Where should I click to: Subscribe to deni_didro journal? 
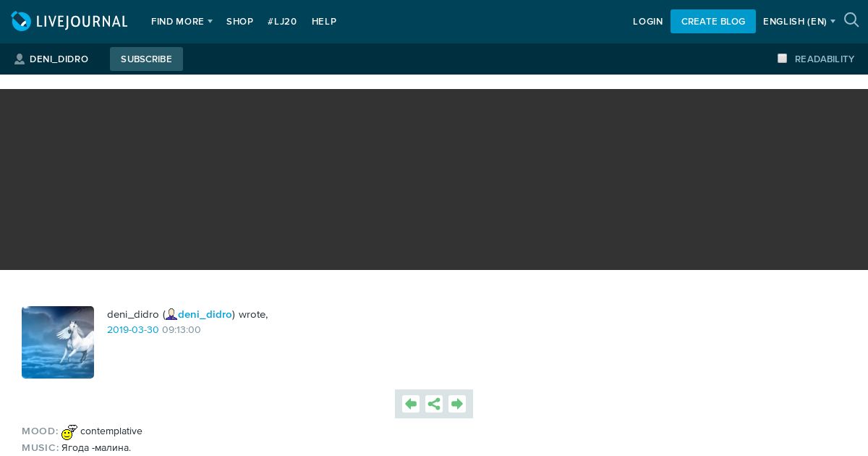pos(146,59)
